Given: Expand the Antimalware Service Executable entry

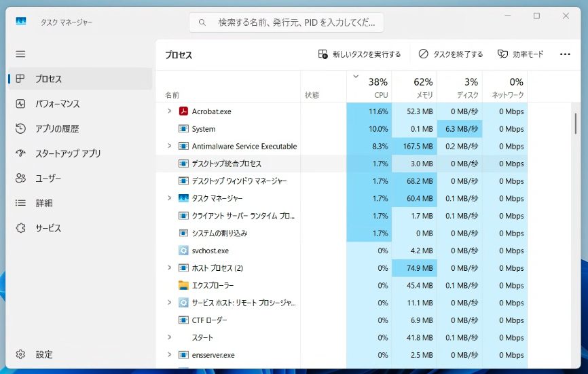Looking at the screenshot, I should [169, 146].
